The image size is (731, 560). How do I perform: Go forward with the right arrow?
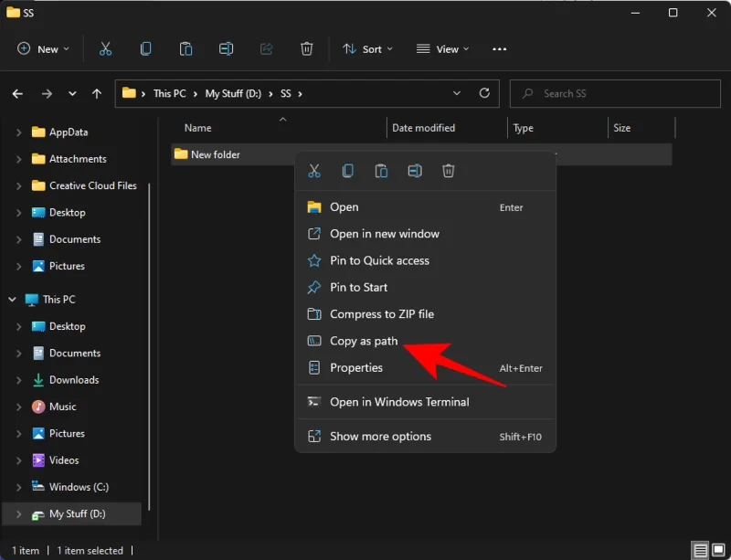point(47,94)
